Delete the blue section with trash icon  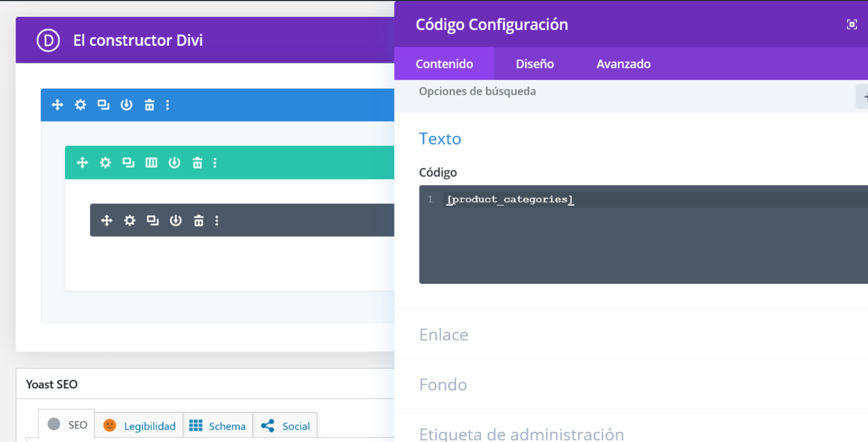[x=149, y=105]
